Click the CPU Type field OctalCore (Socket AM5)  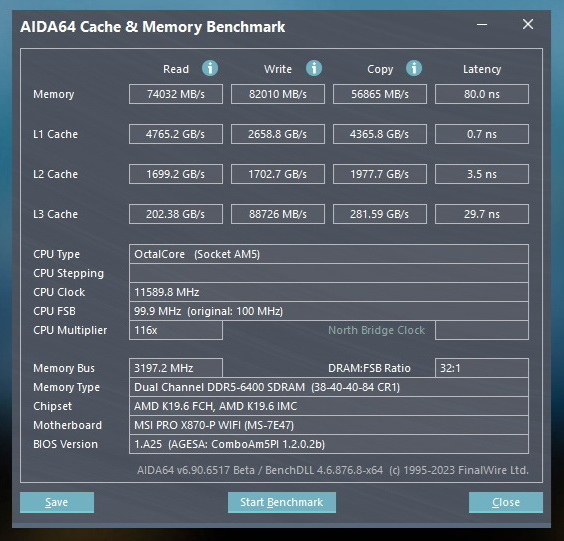click(x=329, y=254)
